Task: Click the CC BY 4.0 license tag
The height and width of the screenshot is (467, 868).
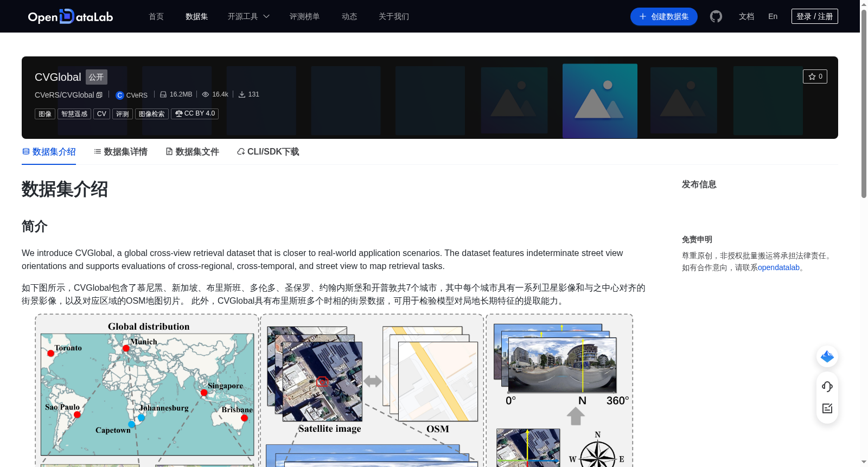Action: tap(195, 114)
